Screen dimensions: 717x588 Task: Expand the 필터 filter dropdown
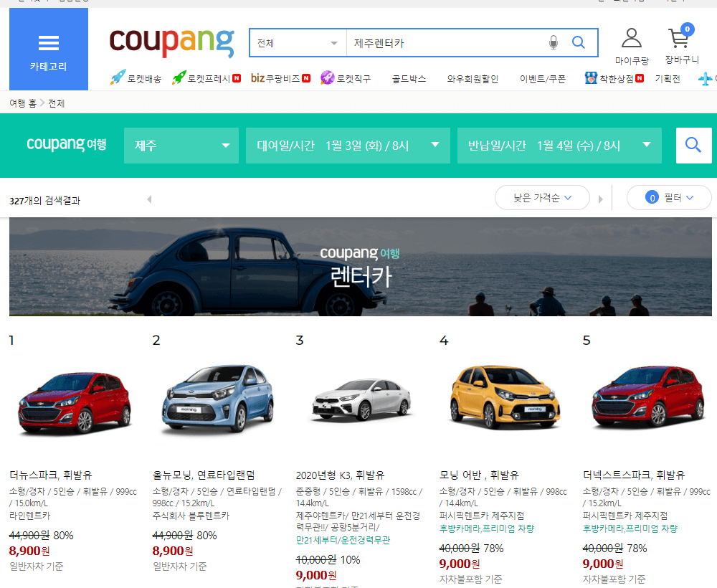click(669, 197)
